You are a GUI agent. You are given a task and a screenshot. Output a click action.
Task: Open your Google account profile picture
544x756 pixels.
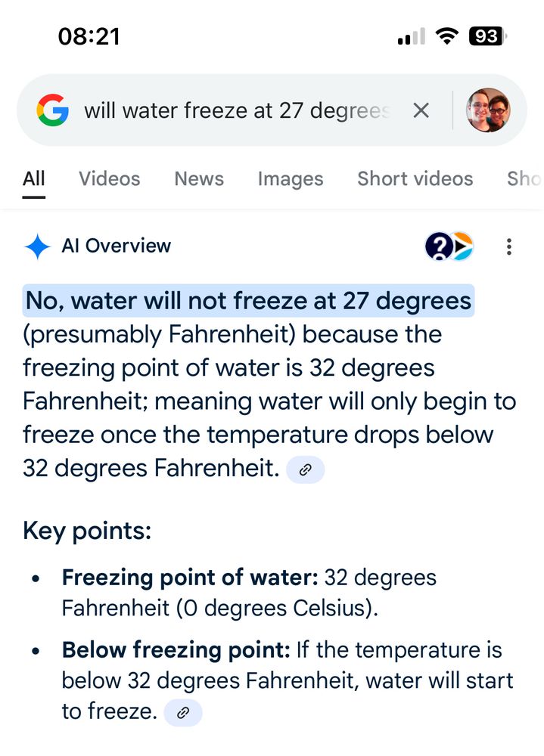(x=487, y=110)
